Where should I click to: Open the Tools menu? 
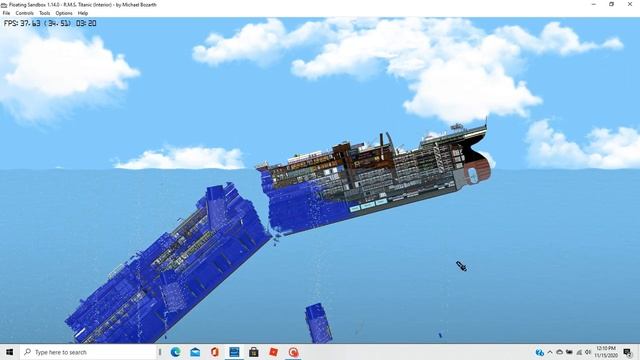44,13
